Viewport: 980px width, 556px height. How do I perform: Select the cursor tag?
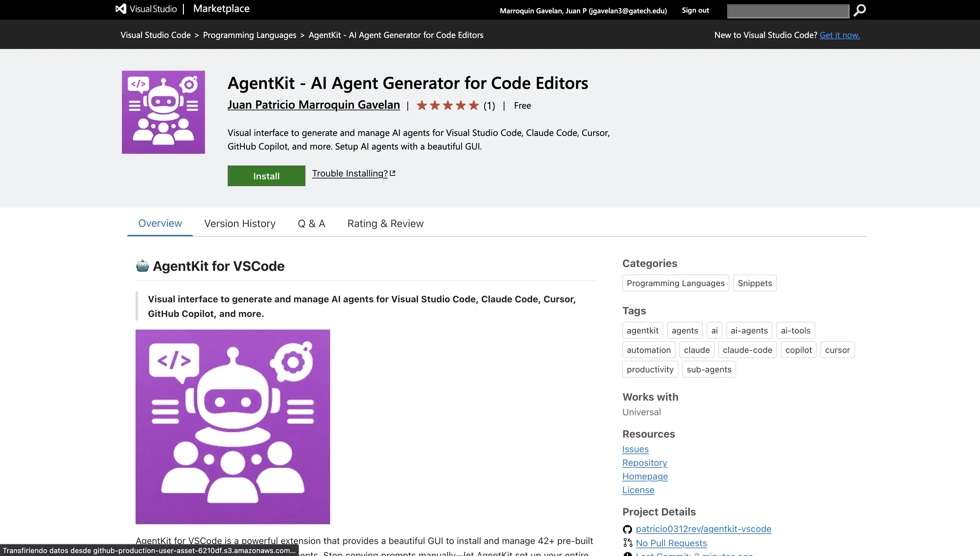[x=837, y=350]
